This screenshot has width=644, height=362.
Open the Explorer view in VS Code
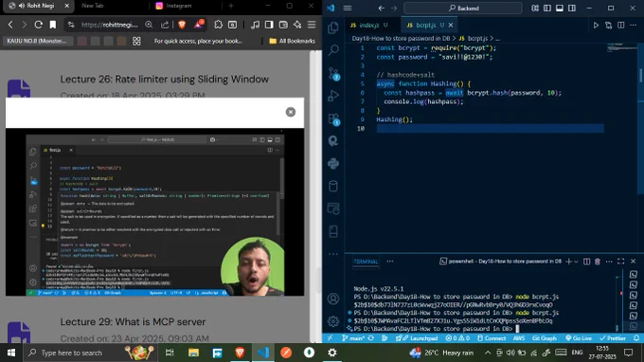[333, 27]
